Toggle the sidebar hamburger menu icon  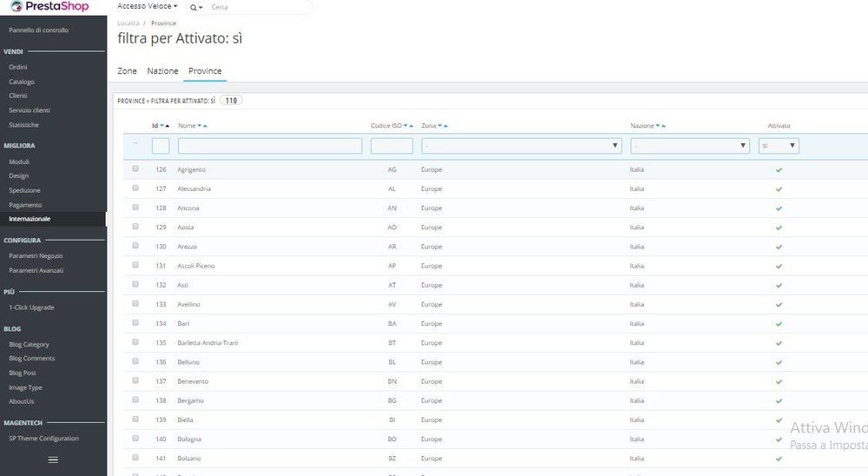pyautogui.click(x=53, y=459)
